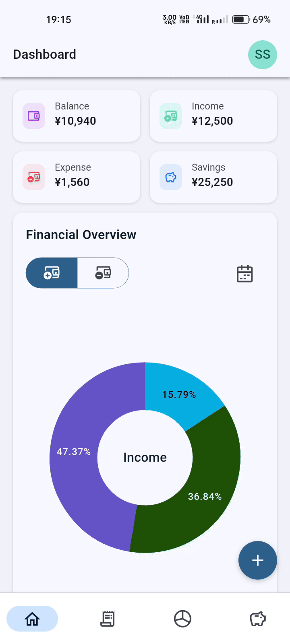Screen dimensions: 290x644
Task: Open the pie chart statistics tab
Action: (x=182, y=619)
